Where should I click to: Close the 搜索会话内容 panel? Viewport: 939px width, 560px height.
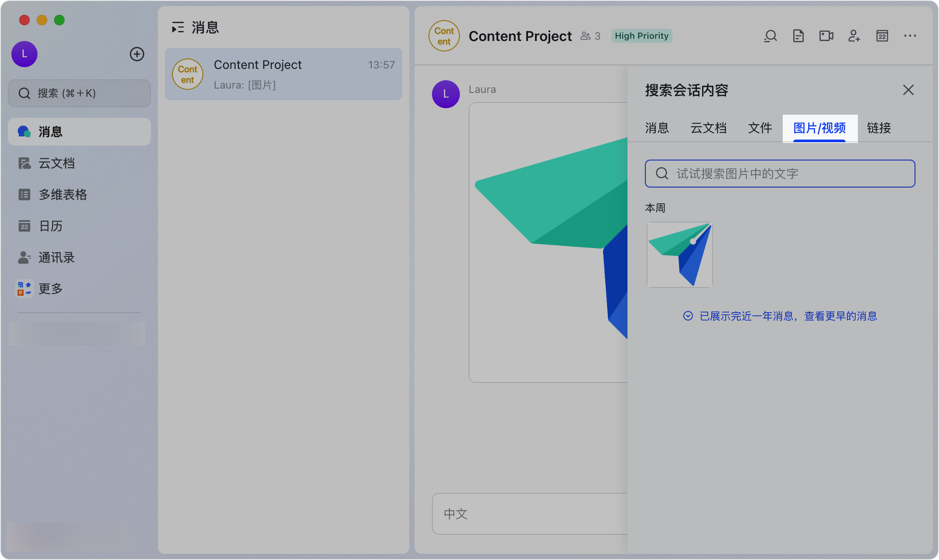[908, 90]
